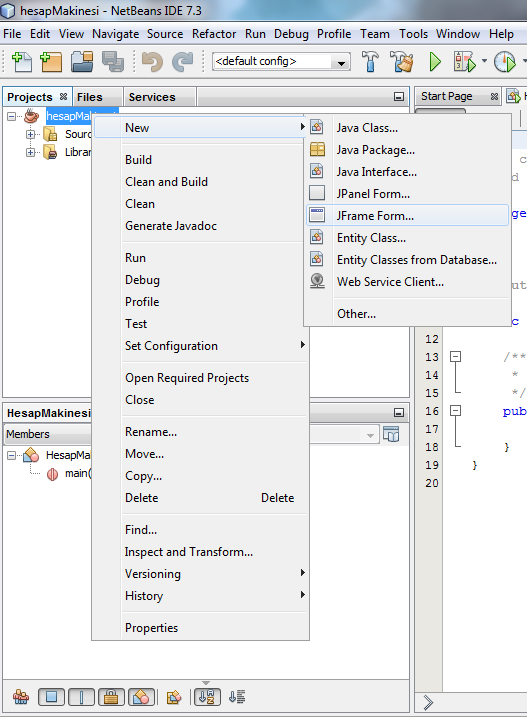The height and width of the screenshot is (717, 527).
Task: Choose Java Class from New submenu
Action: click(x=407, y=128)
